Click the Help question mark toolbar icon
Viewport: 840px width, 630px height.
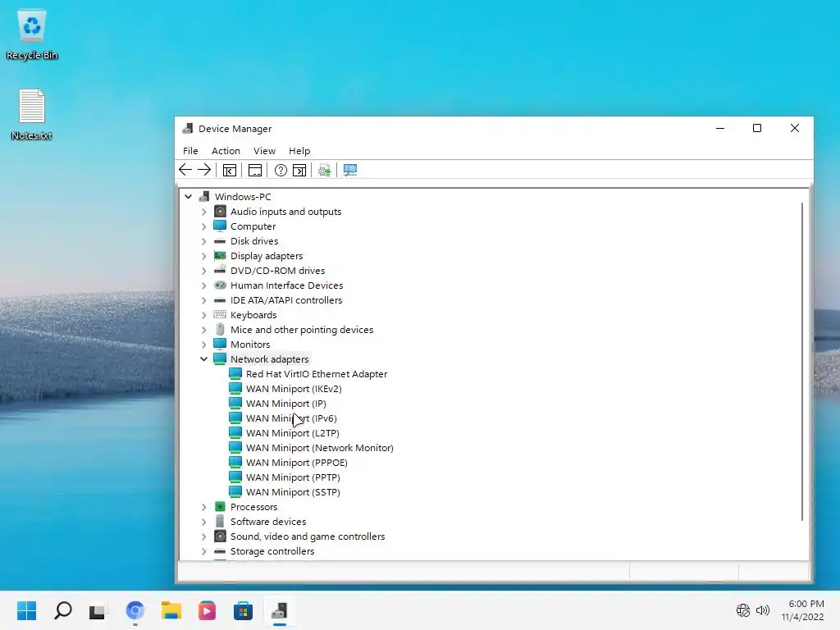[281, 171]
